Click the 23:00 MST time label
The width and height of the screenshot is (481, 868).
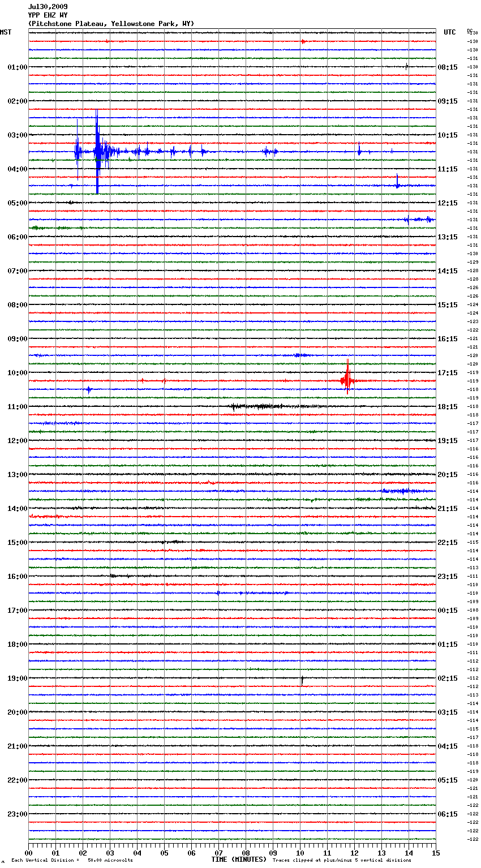(x=18, y=814)
